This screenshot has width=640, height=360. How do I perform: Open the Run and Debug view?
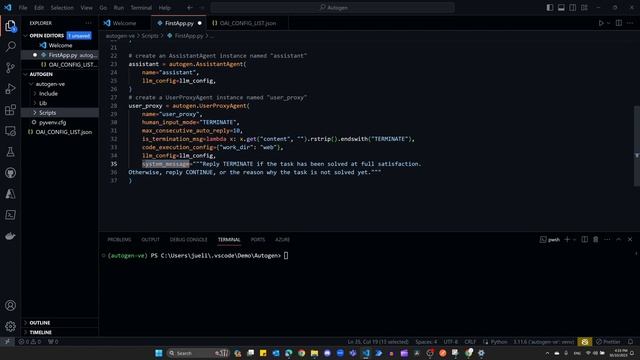pos(10,89)
